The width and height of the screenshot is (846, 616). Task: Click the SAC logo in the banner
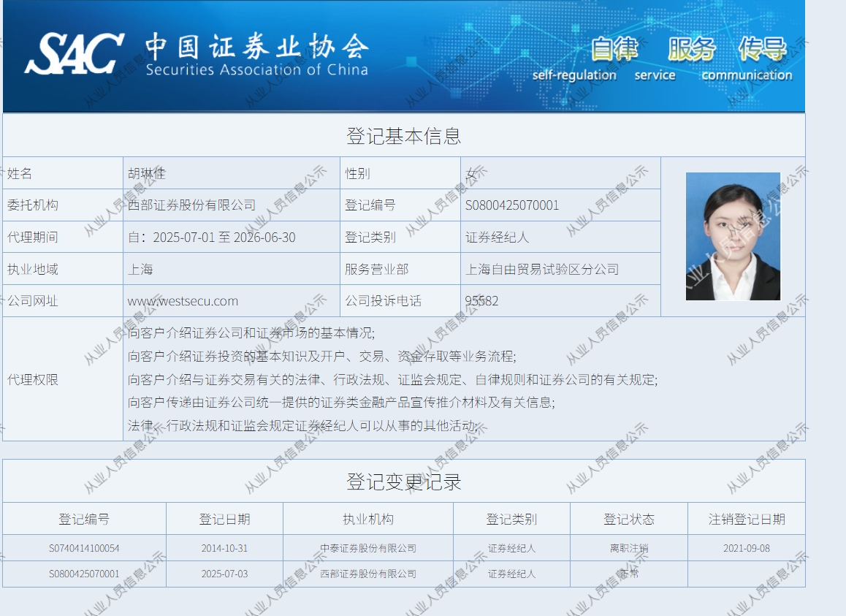(x=73, y=53)
